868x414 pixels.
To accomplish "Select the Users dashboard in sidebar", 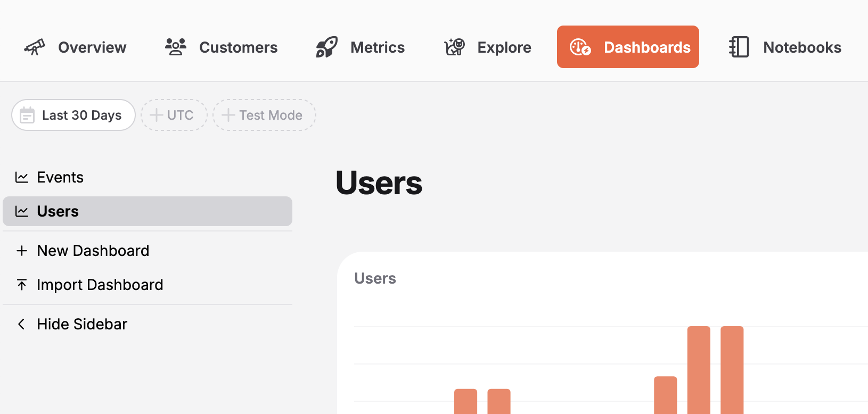I will (x=148, y=211).
